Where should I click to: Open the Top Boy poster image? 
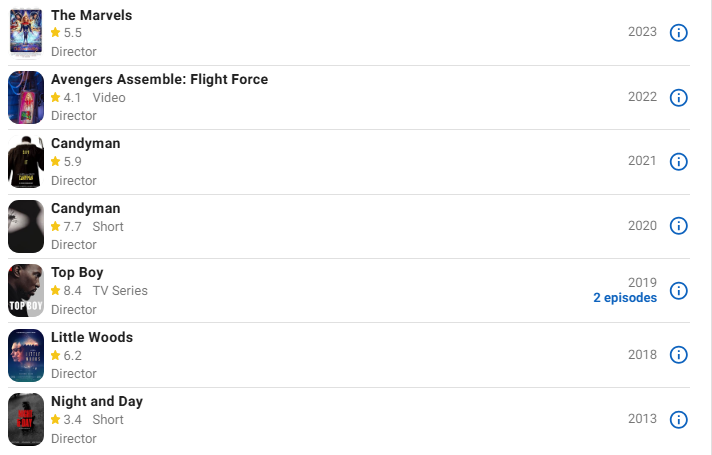pyautogui.click(x=26, y=291)
